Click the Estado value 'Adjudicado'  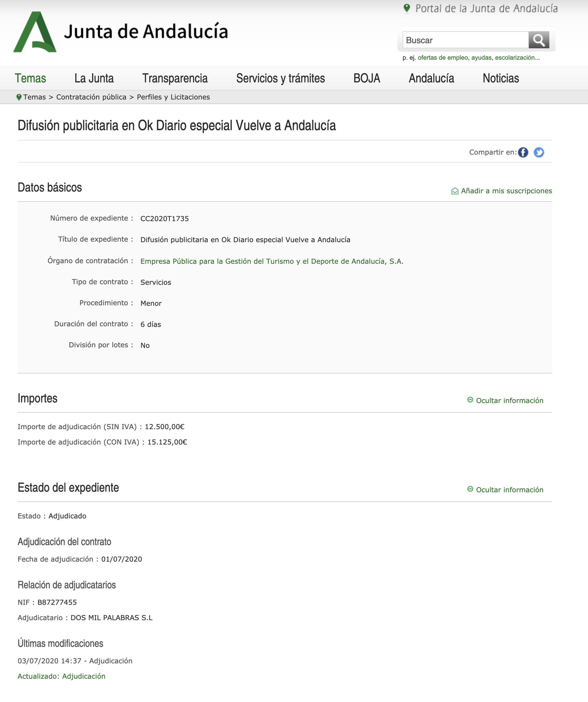click(x=67, y=516)
